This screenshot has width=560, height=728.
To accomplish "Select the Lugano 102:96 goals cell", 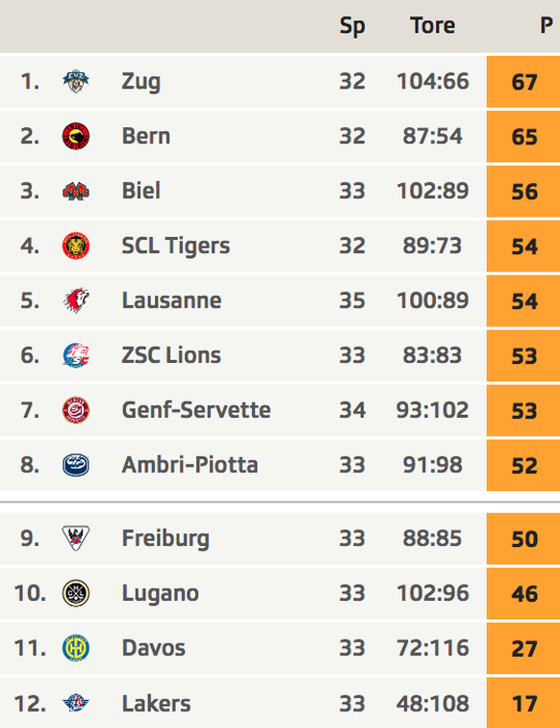I will tap(432, 593).
